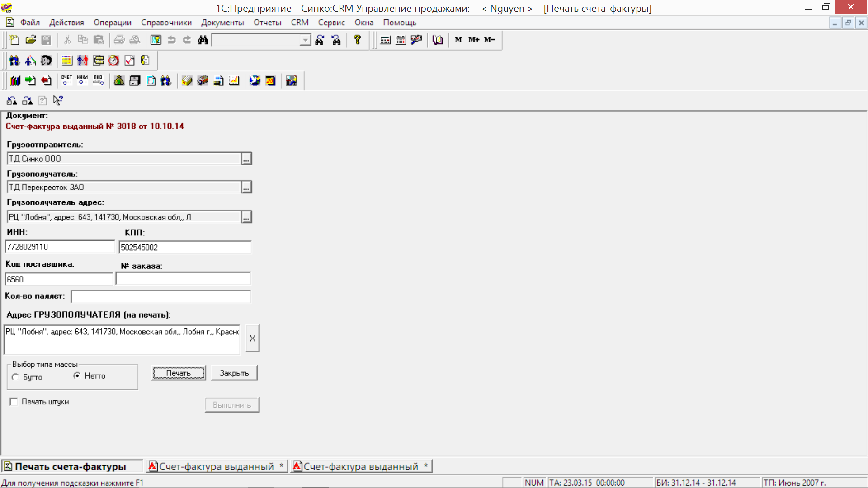
Task: Click the binoculars Find icon in toolbar
Action: point(203,40)
